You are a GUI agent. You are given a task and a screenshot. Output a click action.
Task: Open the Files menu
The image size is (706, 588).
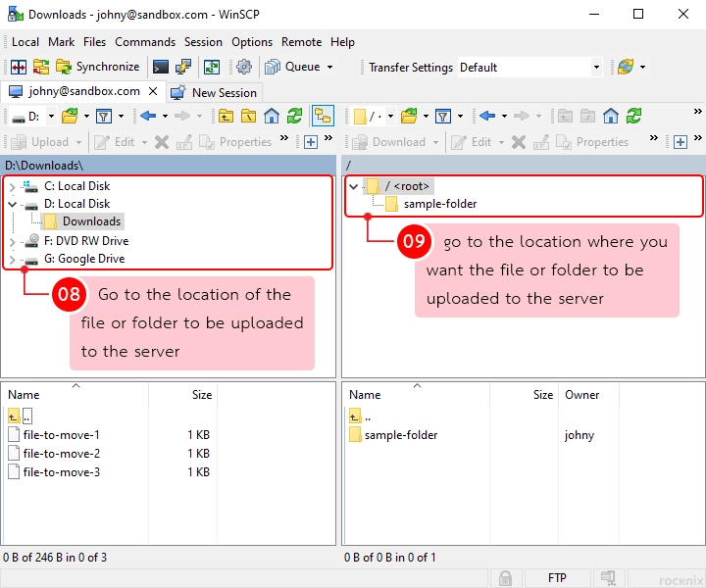click(x=94, y=42)
